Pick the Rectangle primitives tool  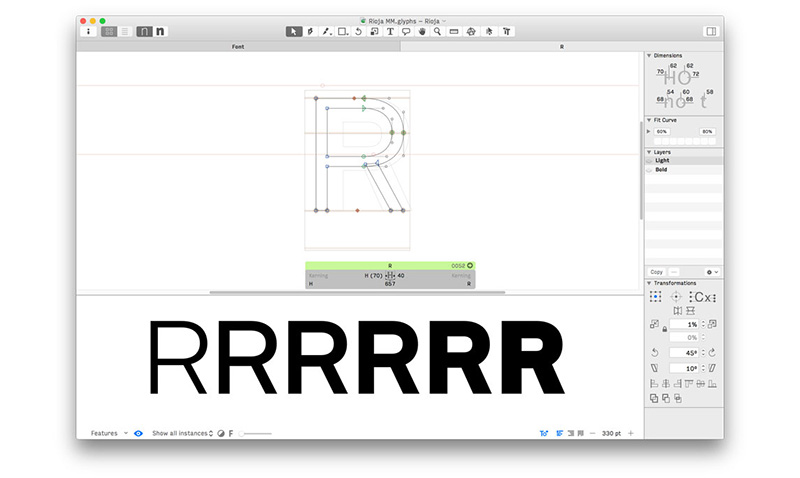coord(342,32)
